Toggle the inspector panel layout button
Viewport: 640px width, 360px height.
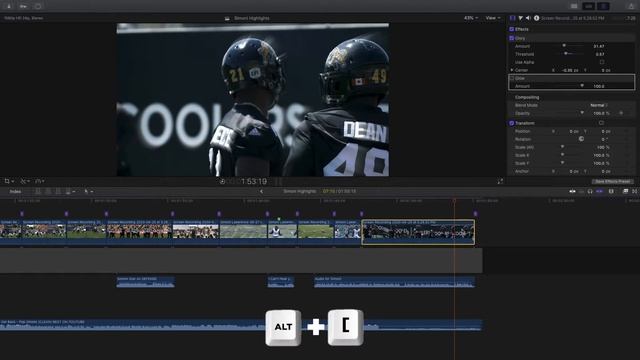pyautogui.click(x=603, y=6)
